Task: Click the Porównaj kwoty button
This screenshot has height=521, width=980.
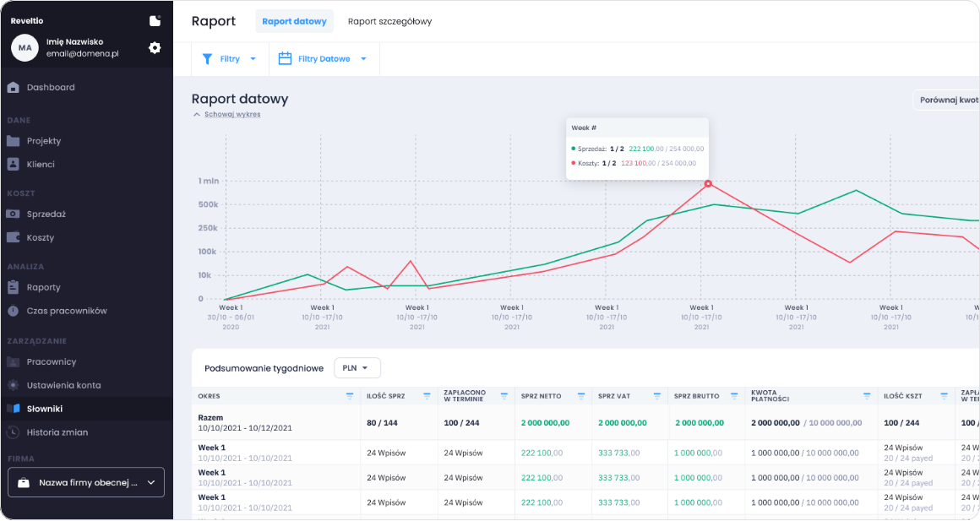Action: click(x=946, y=100)
